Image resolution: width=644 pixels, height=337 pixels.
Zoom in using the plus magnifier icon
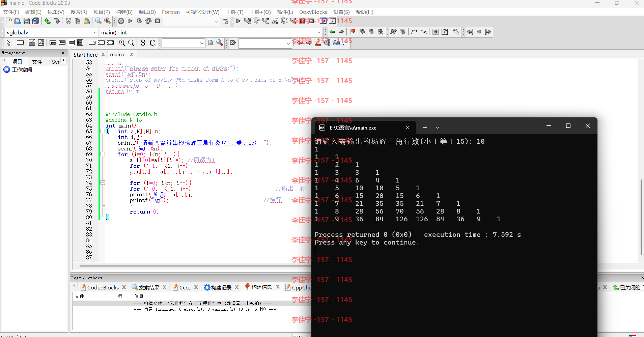[122, 43]
